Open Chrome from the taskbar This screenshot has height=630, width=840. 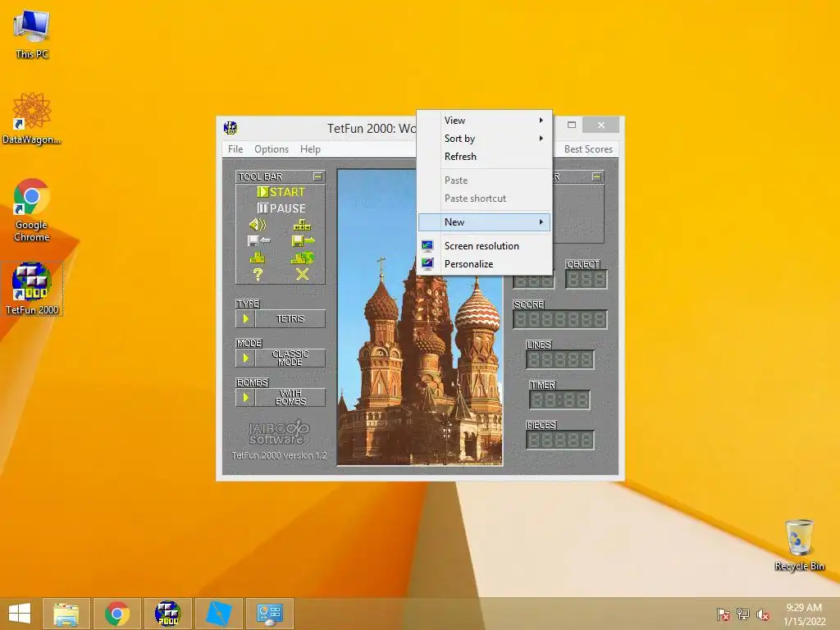116,614
